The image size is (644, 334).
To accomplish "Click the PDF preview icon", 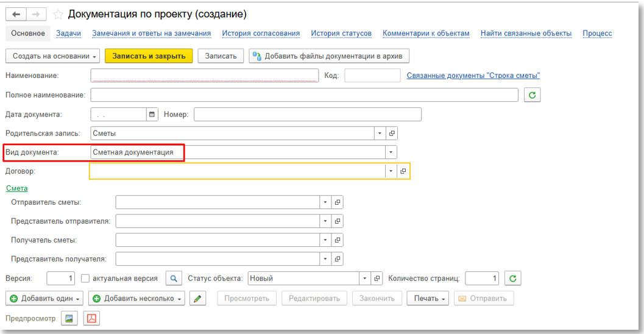I will tap(91, 318).
